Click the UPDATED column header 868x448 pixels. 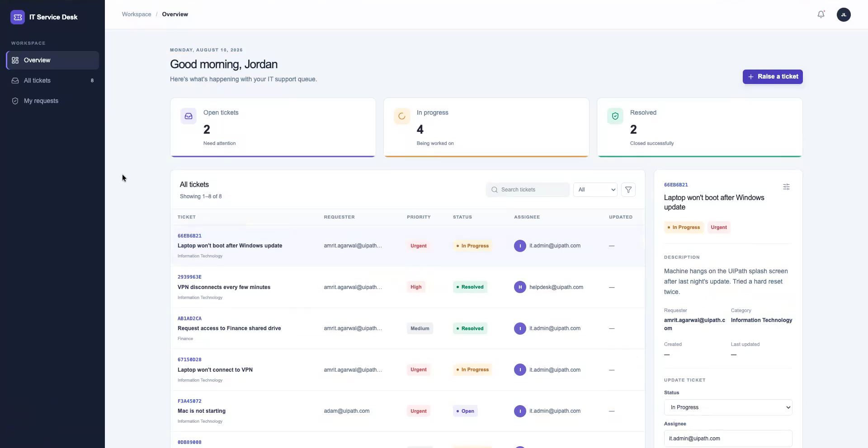point(621,217)
